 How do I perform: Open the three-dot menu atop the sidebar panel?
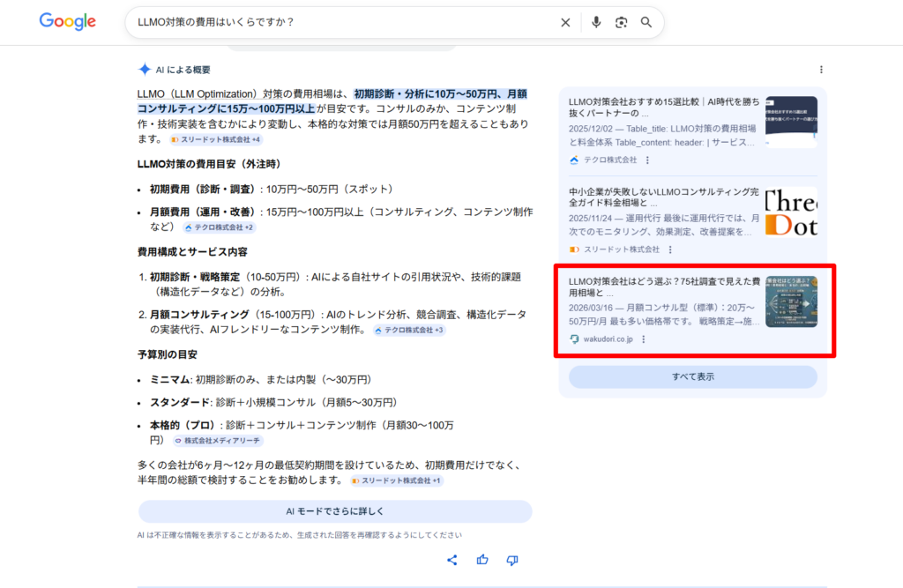click(x=821, y=69)
